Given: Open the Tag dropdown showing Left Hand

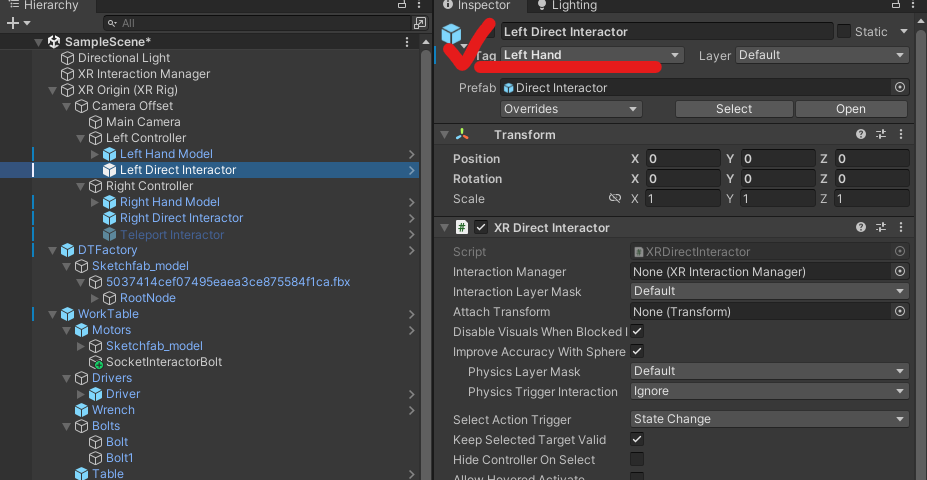Looking at the screenshot, I should click(592, 55).
